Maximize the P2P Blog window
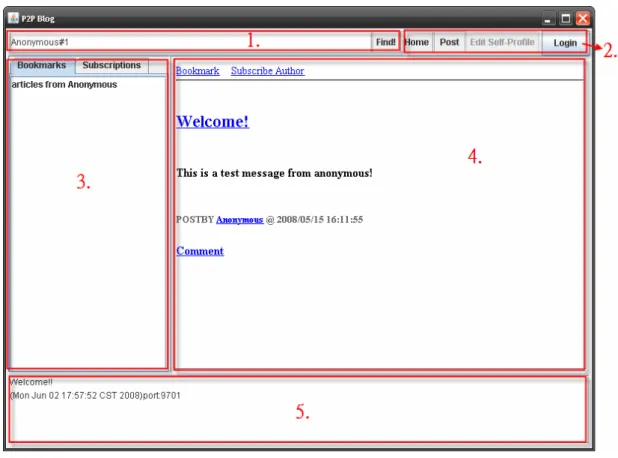Image resolution: width=618 pixels, height=458 pixels. click(566, 19)
